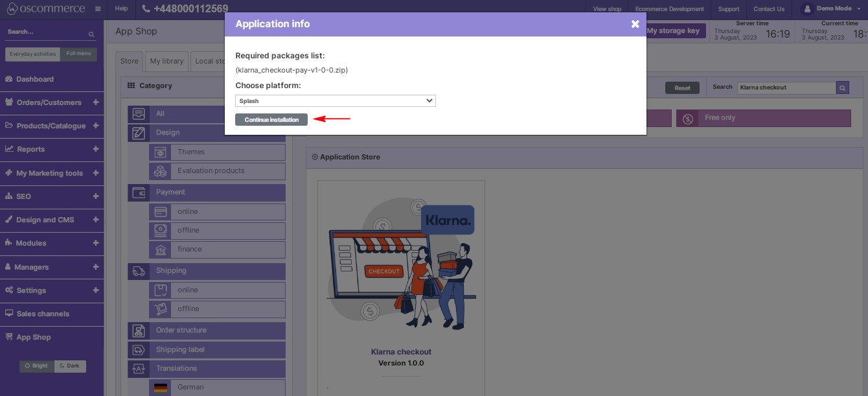Switch to Everyday activities menu mode
868x396 pixels.
click(32, 54)
